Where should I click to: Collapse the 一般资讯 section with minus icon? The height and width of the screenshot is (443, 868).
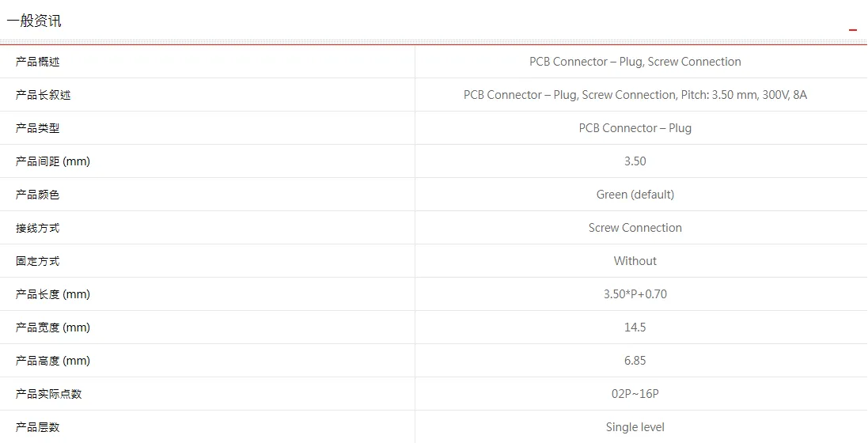click(852, 30)
